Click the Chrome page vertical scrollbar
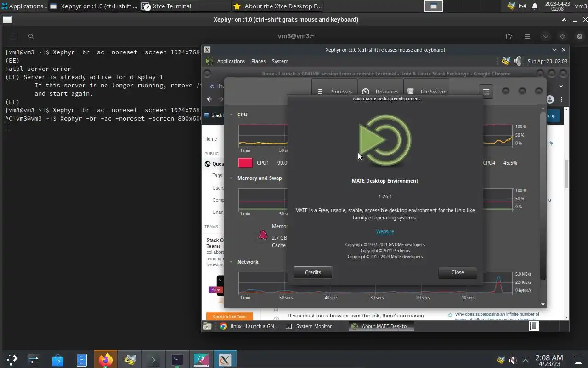This screenshot has height=368, width=588. [x=567, y=173]
